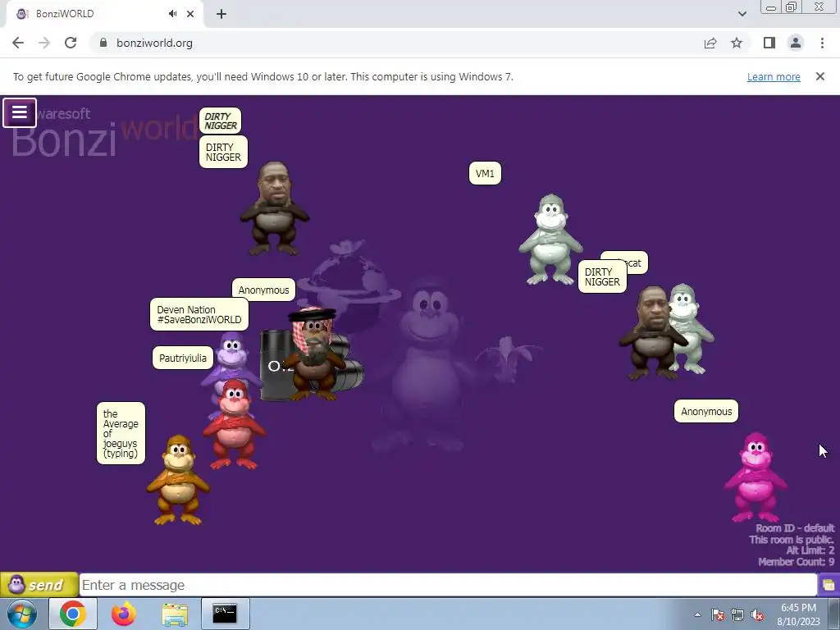Screen dimensions: 840x630
Task: Click purple icon right of message box
Action: click(829, 584)
